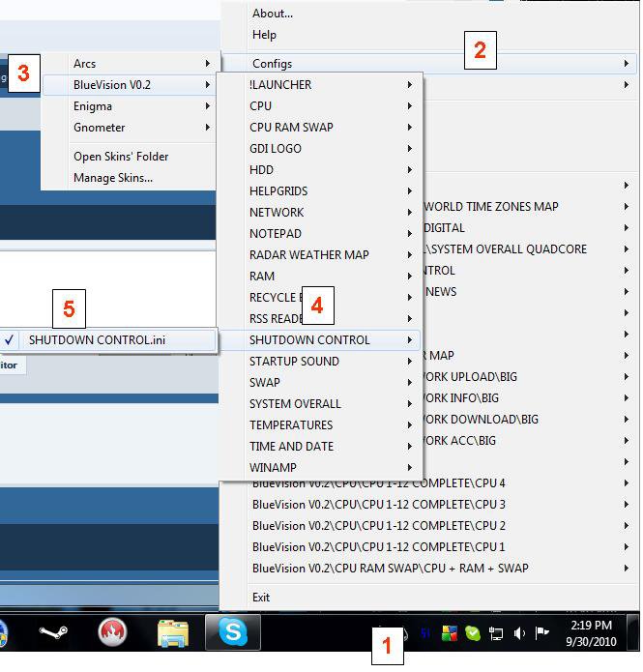Open the RAM submenu
Viewport: 643px width, 672px height.
tap(320, 276)
